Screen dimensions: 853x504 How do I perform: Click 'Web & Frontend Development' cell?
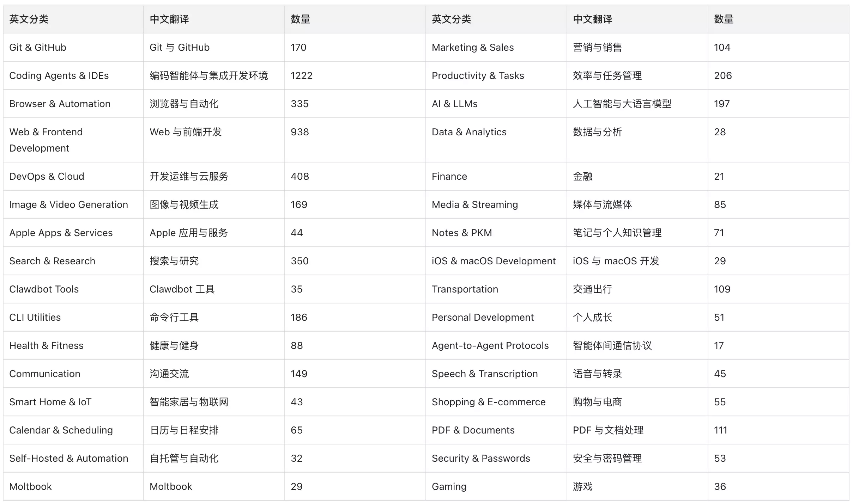click(x=46, y=140)
